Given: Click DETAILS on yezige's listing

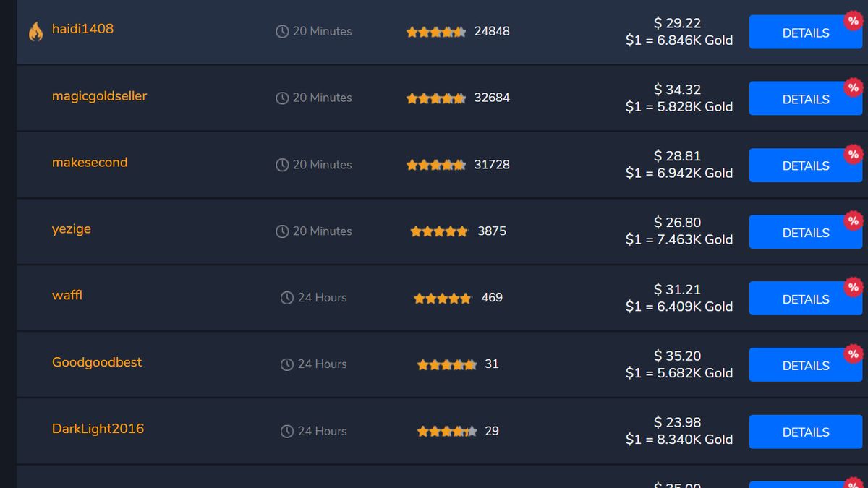Looking at the screenshot, I should point(805,232).
